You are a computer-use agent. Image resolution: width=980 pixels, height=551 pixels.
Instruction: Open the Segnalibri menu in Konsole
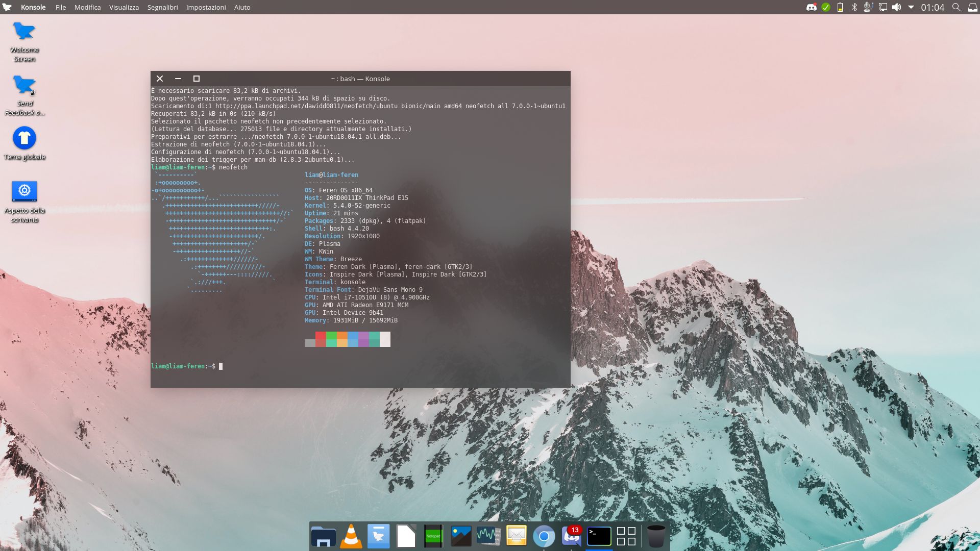coord(162,7)
